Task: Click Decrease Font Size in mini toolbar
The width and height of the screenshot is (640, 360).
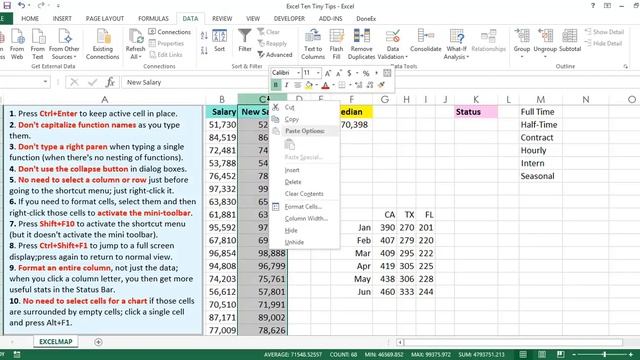Action: point(339,73)
